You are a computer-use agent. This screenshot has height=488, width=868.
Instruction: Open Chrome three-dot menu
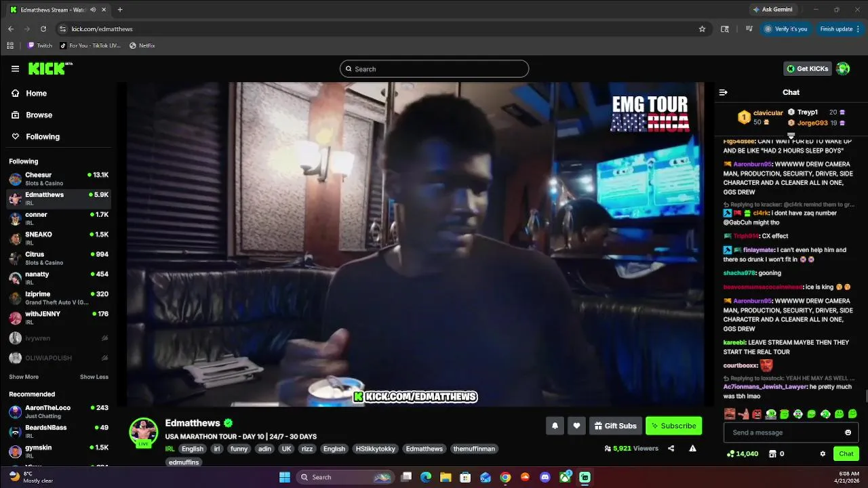tap(859, 29)
